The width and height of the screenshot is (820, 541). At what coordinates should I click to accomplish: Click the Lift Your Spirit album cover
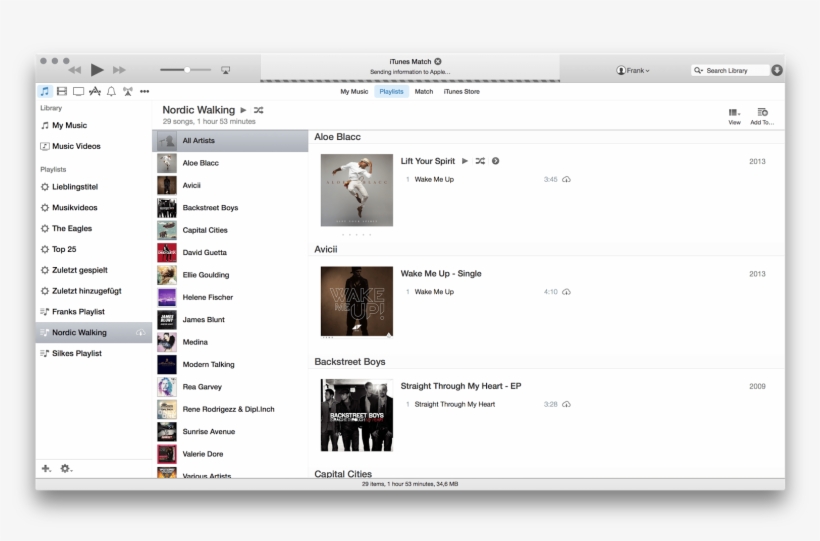click(357, 190)
